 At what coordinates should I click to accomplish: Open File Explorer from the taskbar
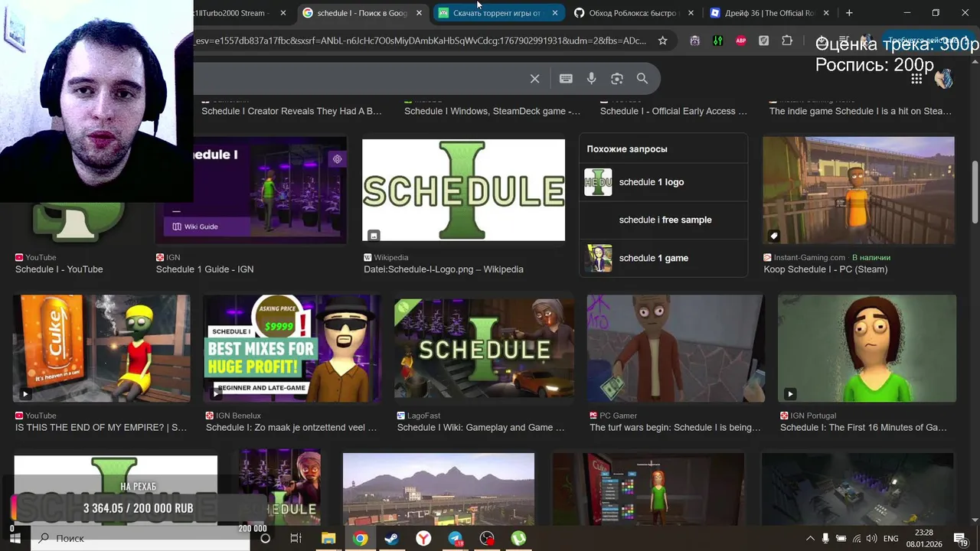click(x=328, y=539)
